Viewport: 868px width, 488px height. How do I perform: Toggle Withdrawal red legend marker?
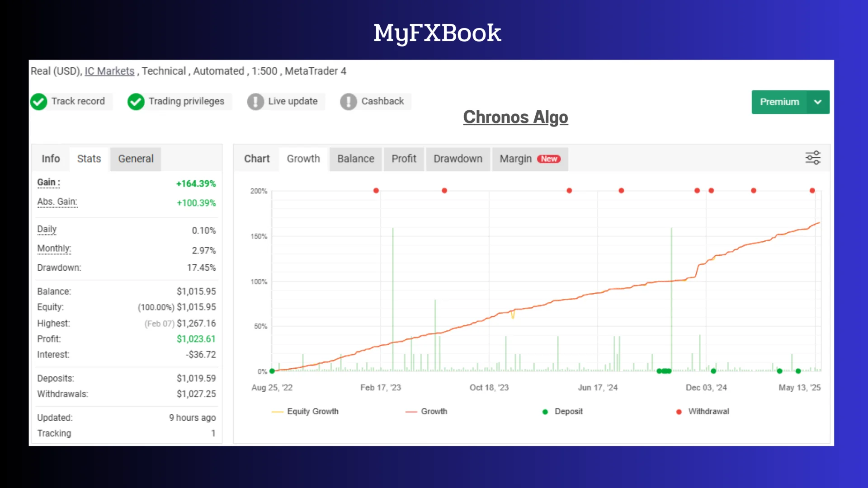pos(679,412)
